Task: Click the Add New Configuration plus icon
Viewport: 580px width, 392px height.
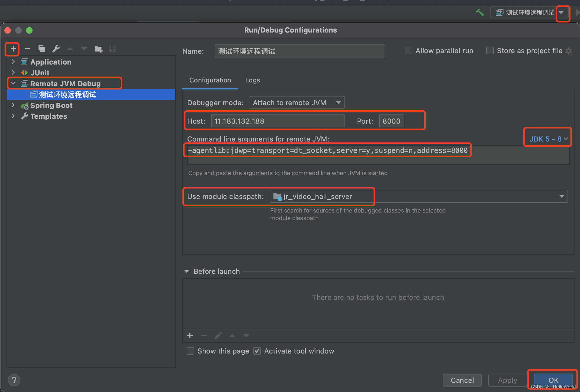Action: (x=13, y=49)
